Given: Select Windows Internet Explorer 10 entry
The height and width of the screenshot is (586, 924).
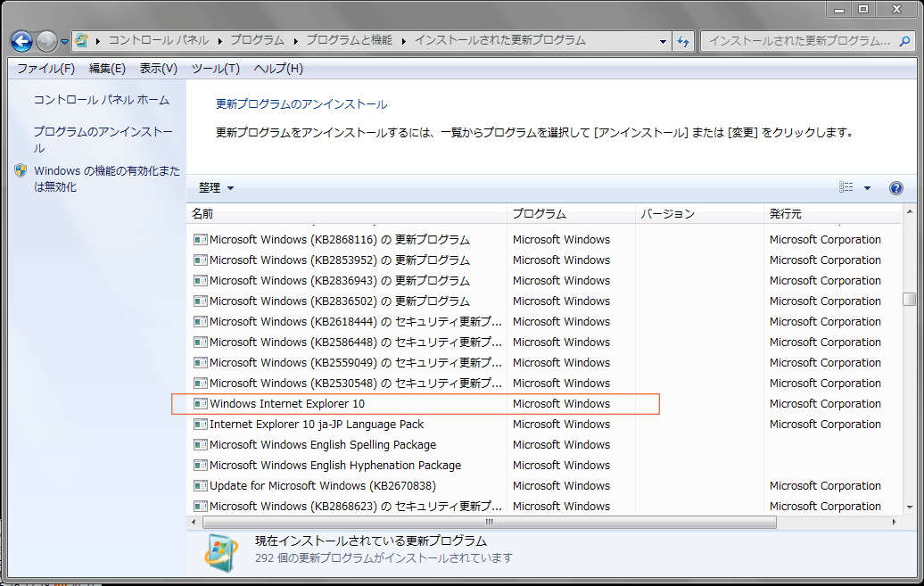Looking at the screenshot, I should point(287,404).
